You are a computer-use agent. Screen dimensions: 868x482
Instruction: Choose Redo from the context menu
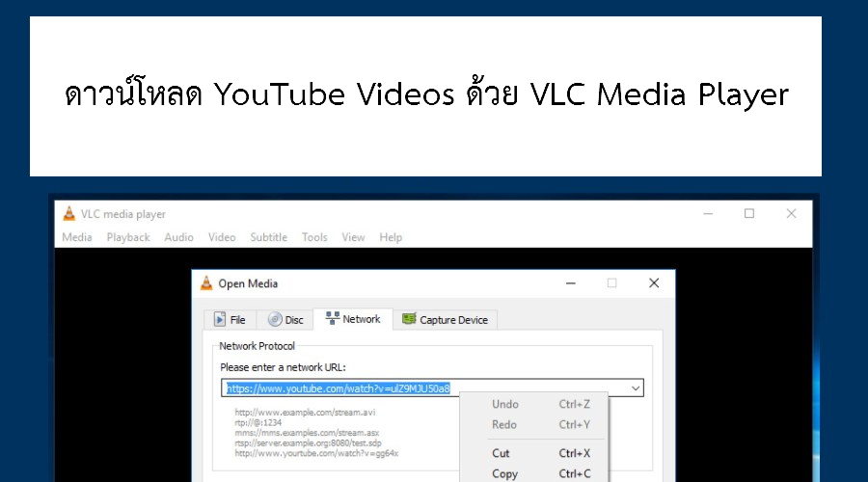pyautogui.click(x=533, y=425)
